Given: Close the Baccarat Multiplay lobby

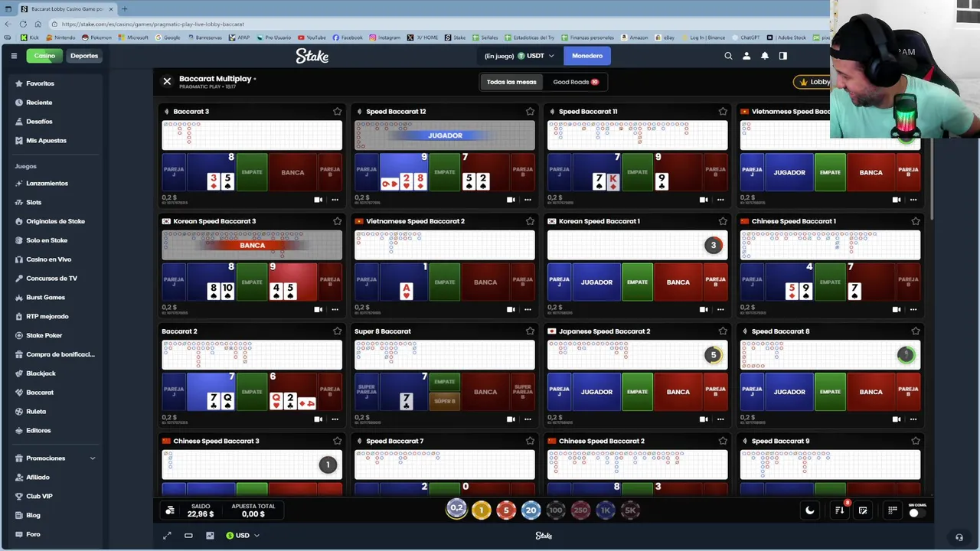Looking at the screenshot, I should (x=167, y=81).
